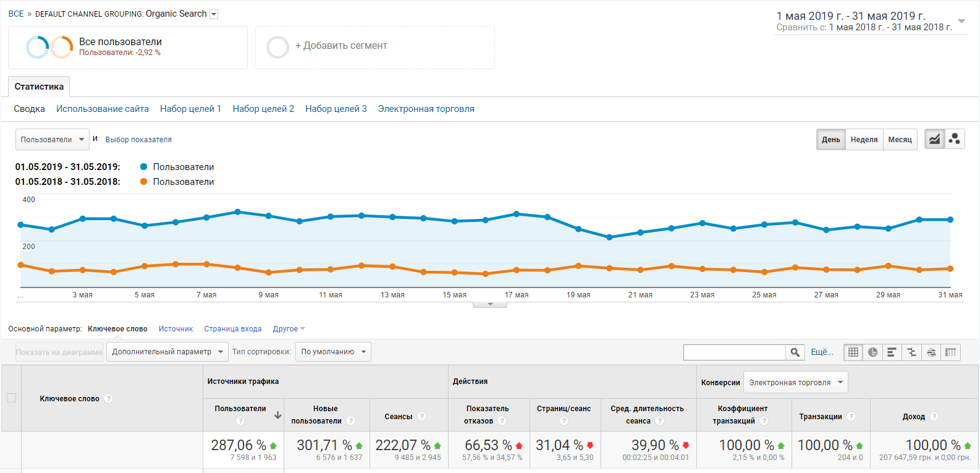Open the Электронная торговля conversions dropdown

795,383
